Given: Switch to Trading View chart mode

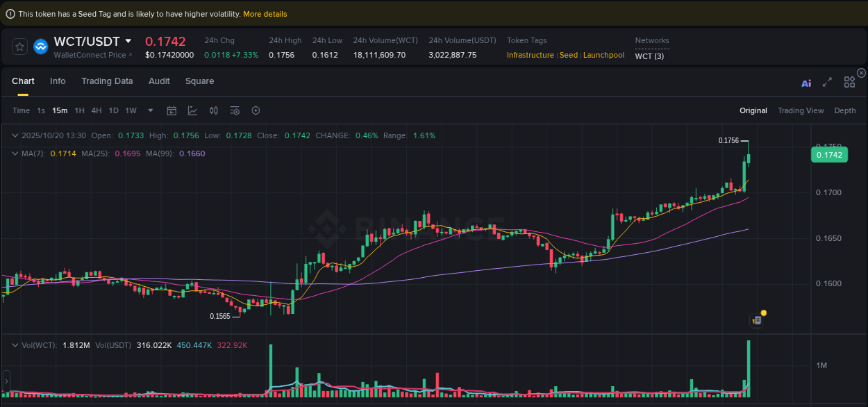Looking at the screenshot, I should tap(801, 110).
